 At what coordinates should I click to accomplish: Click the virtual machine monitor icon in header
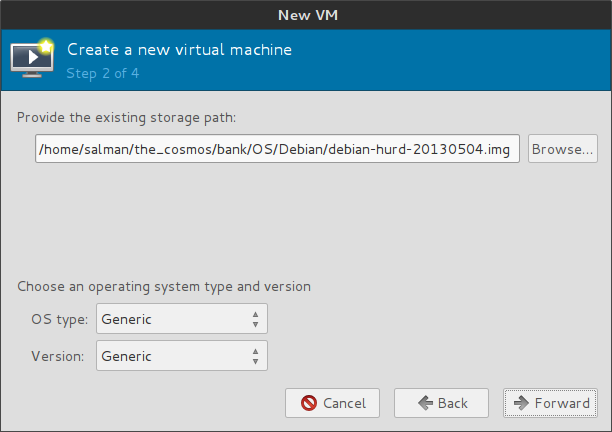32,59
